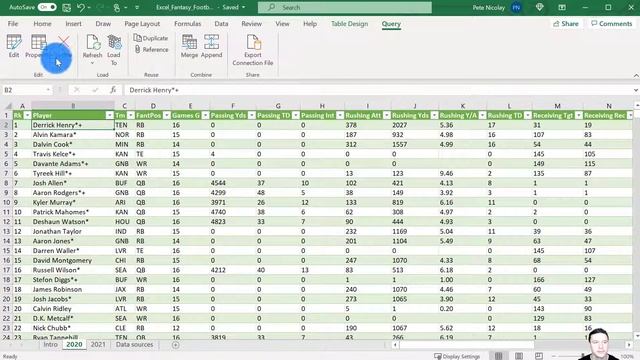The width and height of the screenshot is (640, 360).
Task: Select the cell with Stefon Diggs*+
Action: [x=73, y=280]
